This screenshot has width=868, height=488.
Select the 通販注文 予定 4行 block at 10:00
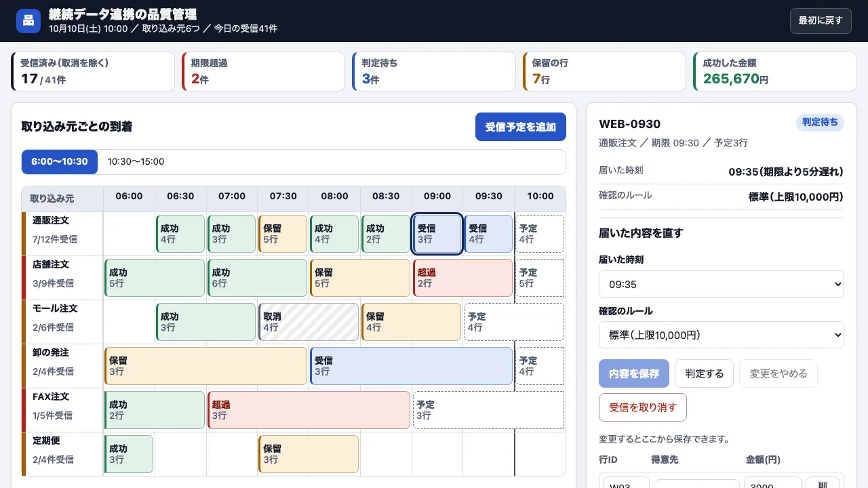(x=540, y=234)
